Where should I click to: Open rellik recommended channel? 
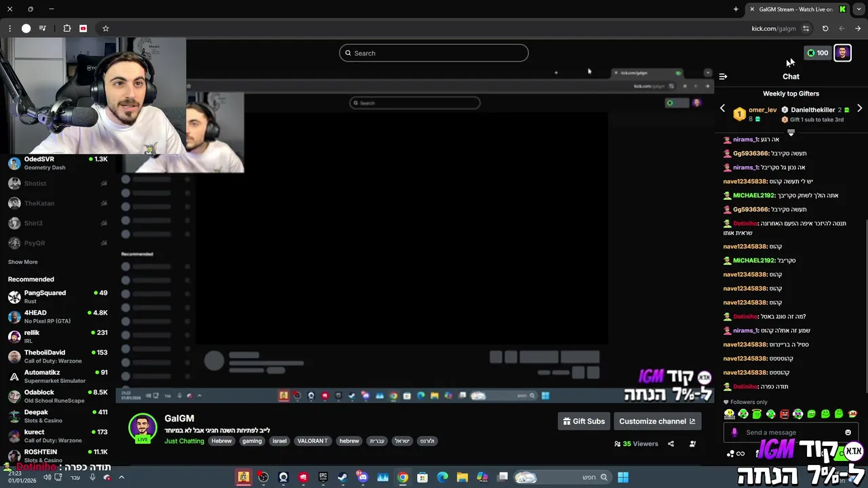point(58,336)
